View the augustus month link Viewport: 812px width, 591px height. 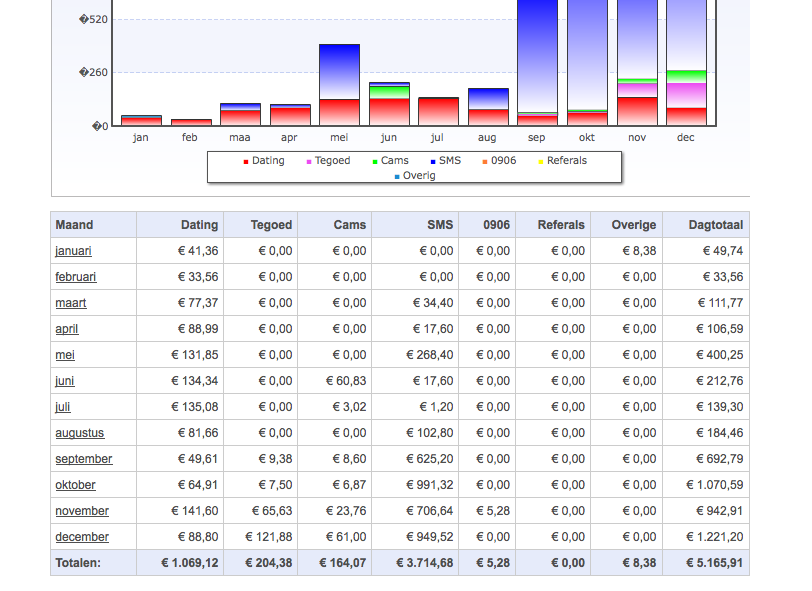pyautogui.click(x=80, y=433)
